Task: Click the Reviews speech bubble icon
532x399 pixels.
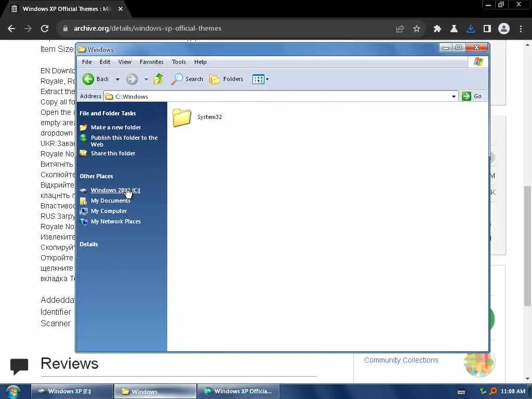Action: (x=19, y=366)
